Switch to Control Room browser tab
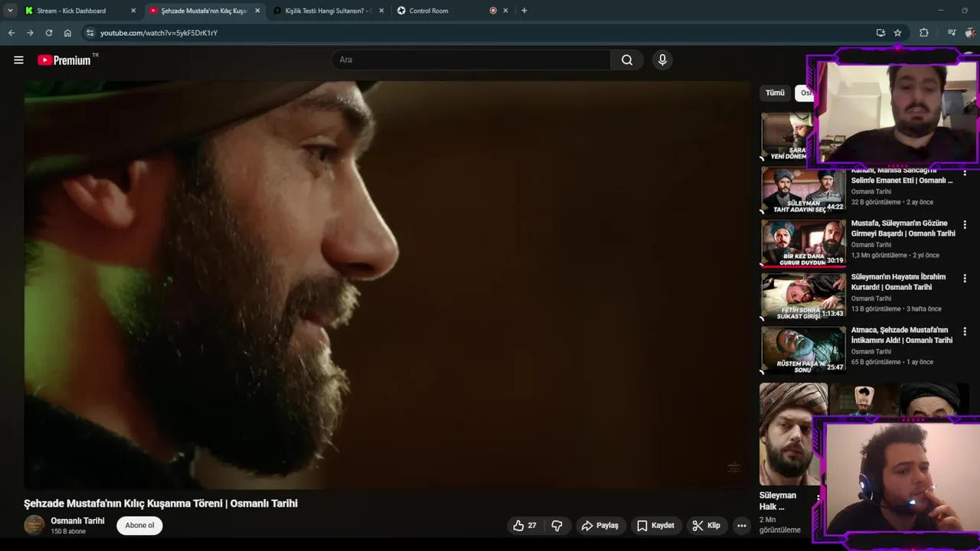Screen dimensions: 980x551 click(429, 11)
